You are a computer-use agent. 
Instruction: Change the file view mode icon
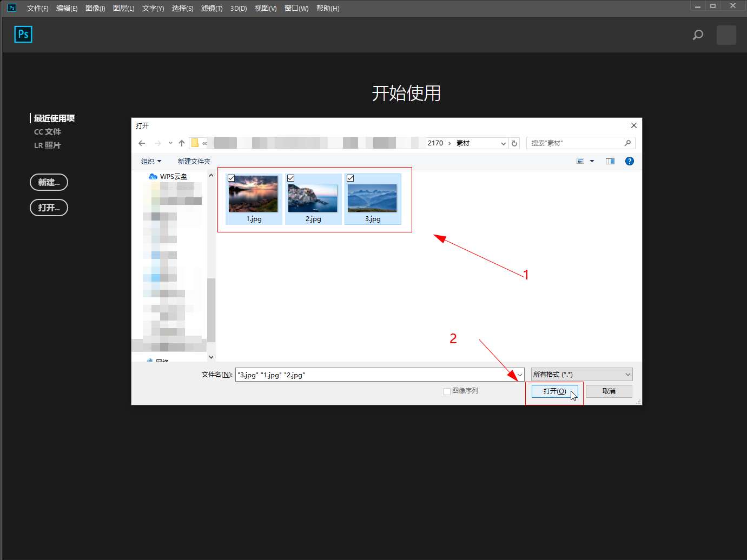(580, 161)
